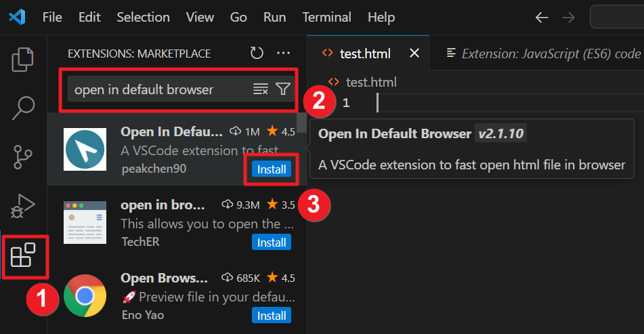Click the html file icon on test.html tab
644x334 pixels.
pos(327,53)
